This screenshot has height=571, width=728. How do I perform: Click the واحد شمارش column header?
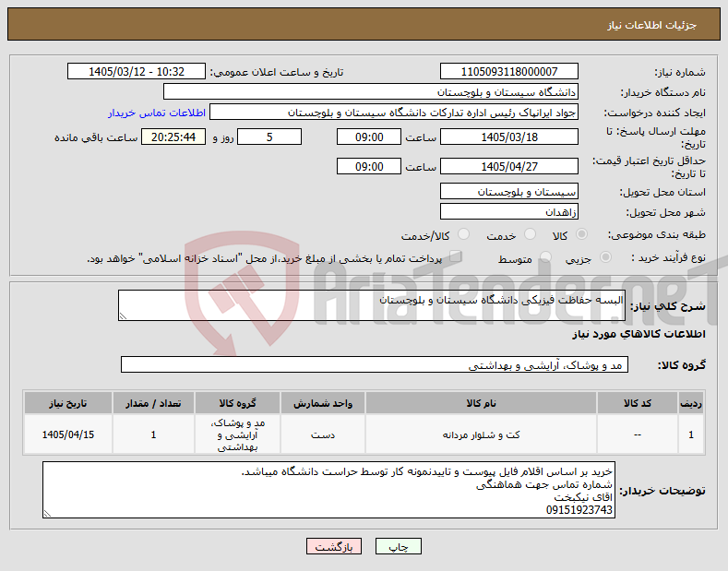coord(323,403)
